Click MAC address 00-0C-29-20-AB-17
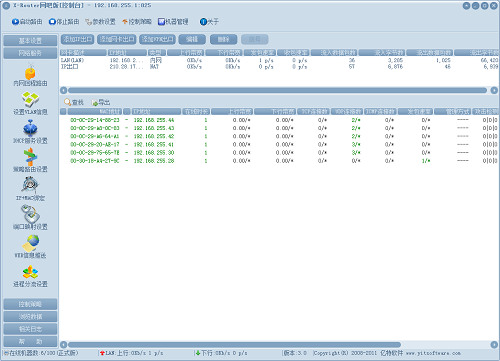 click(95, 144)
